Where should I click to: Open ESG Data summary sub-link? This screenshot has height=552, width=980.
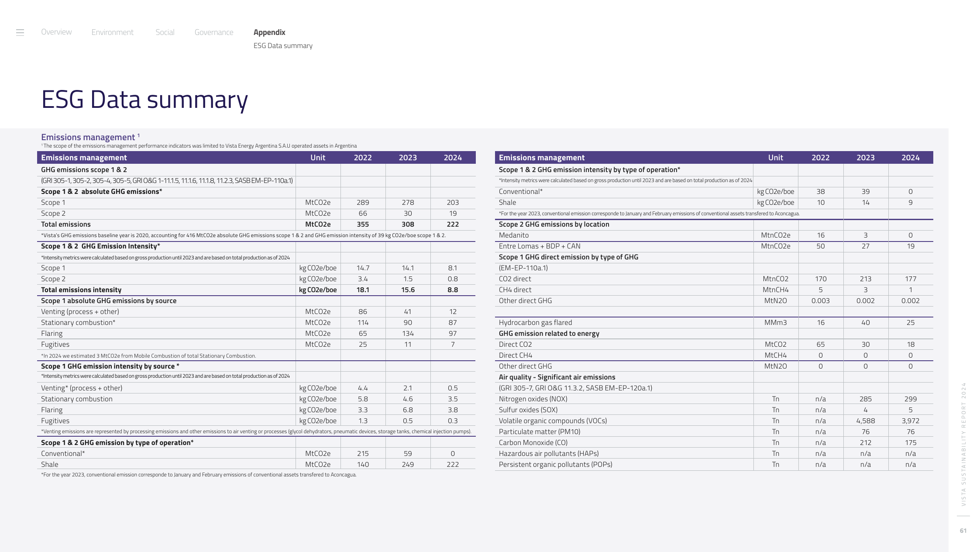(x=283, y=46)
